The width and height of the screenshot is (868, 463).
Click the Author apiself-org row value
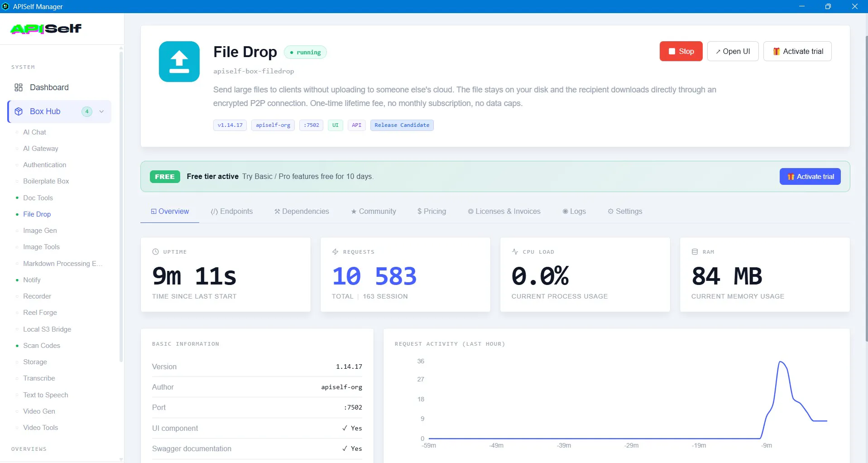click(x=342, y=387)
